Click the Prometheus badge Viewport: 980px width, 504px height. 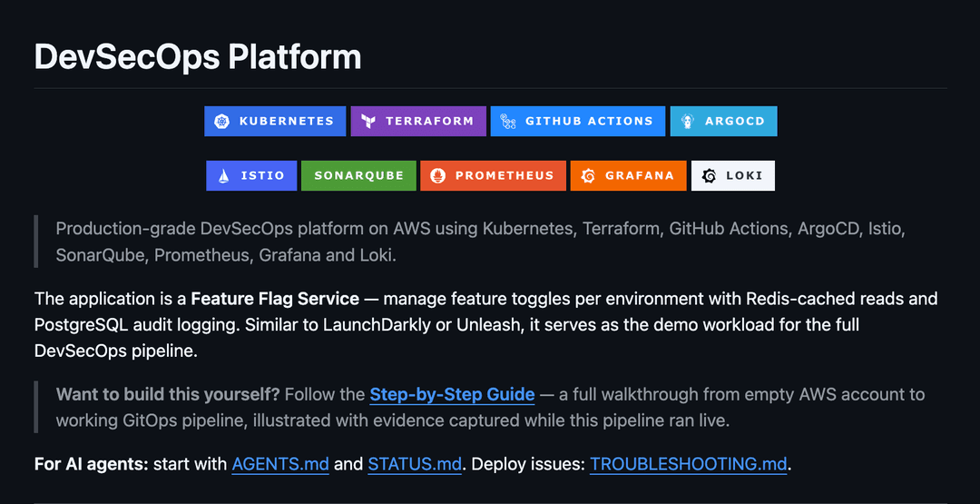(493, 175)
